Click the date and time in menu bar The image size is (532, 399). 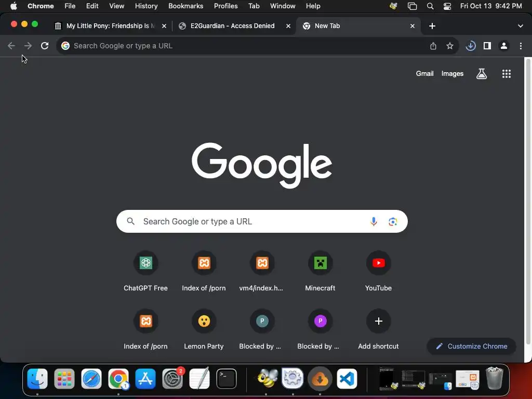(x=491, y=6)
